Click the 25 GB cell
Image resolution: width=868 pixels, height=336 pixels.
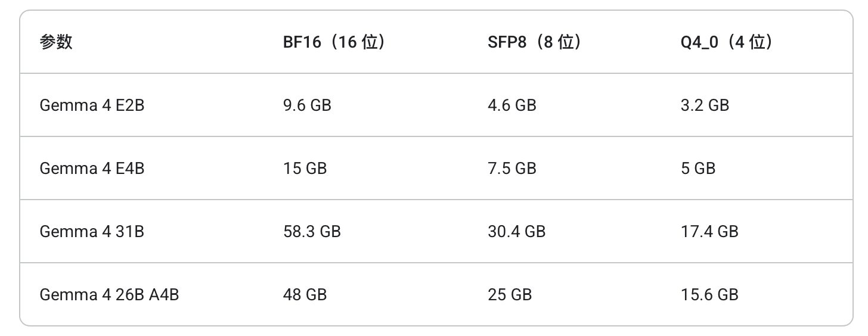tap(509, 295)
